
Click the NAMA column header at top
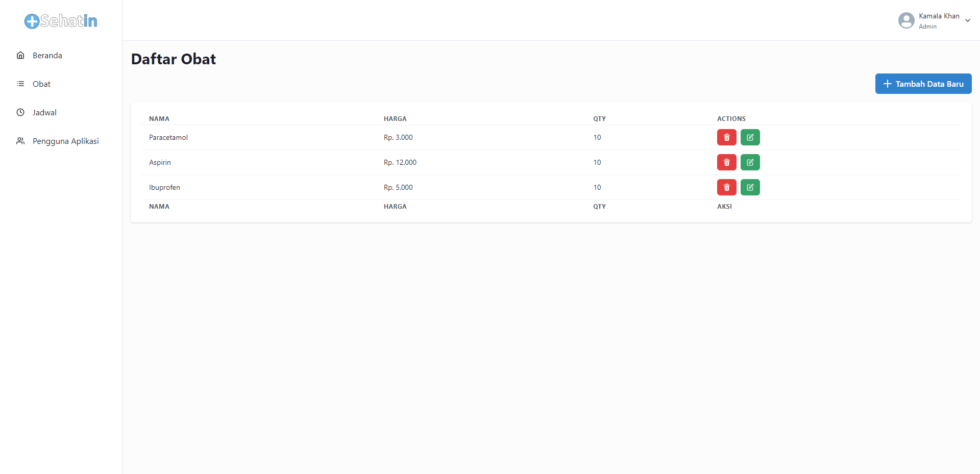(159, 118)
